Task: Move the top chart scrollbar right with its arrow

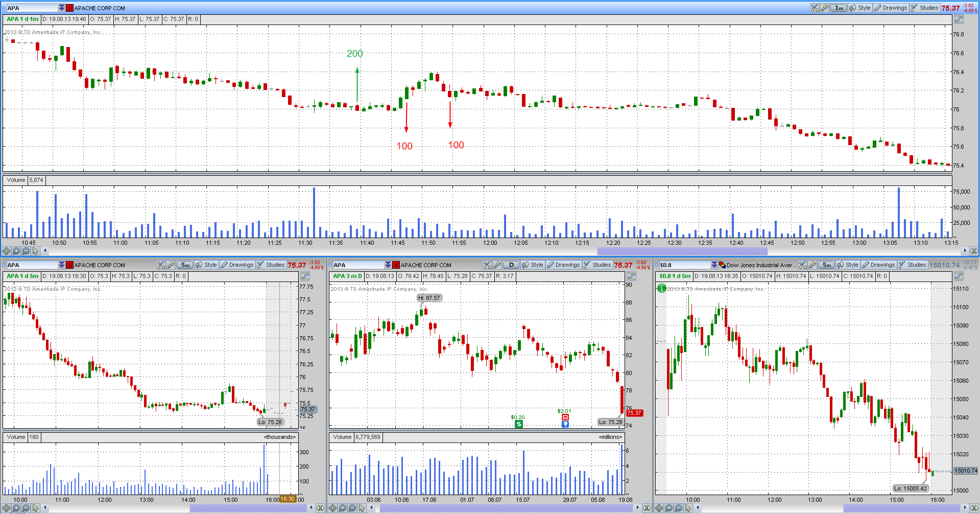Action: click(965, 251)
